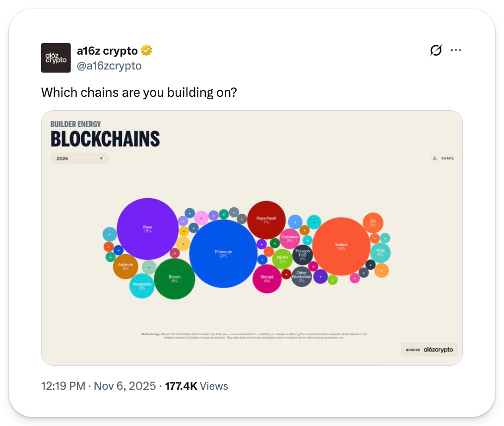This screenshot has height=426, width=504.
Task: Open the @a16zcrypto handle link
Action: [x=109, y=66]
